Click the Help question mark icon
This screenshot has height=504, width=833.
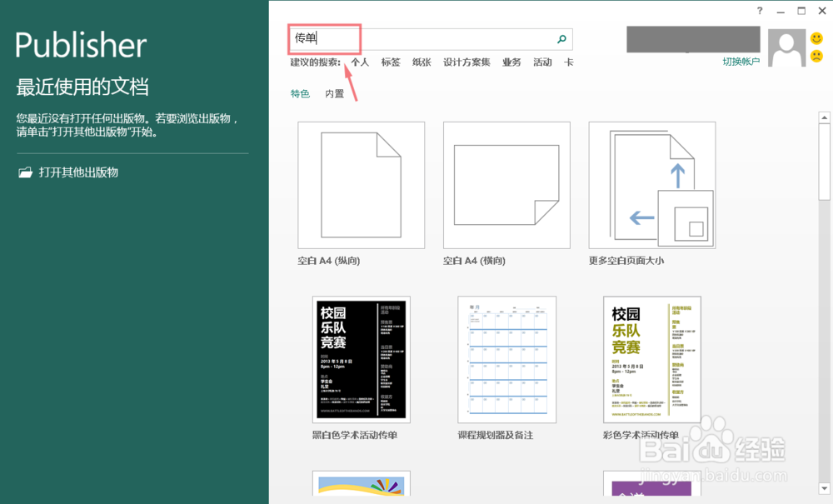(x=759, y=11)
